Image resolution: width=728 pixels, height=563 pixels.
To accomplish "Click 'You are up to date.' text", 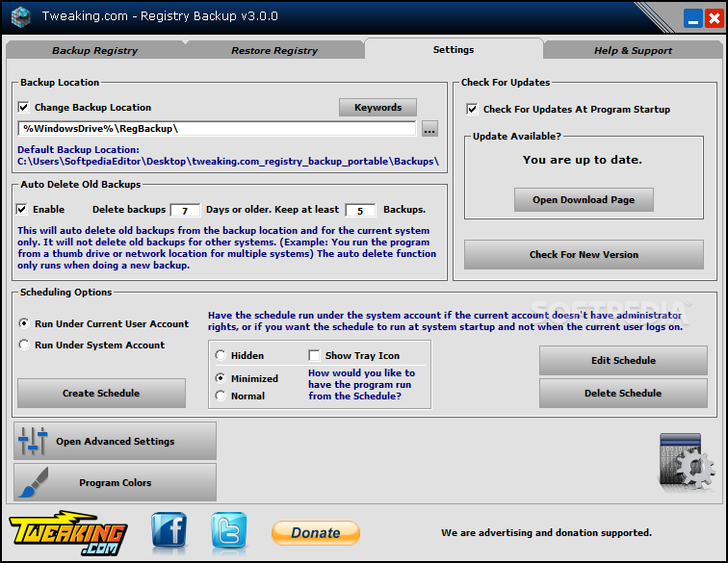I will coord(583,160).
